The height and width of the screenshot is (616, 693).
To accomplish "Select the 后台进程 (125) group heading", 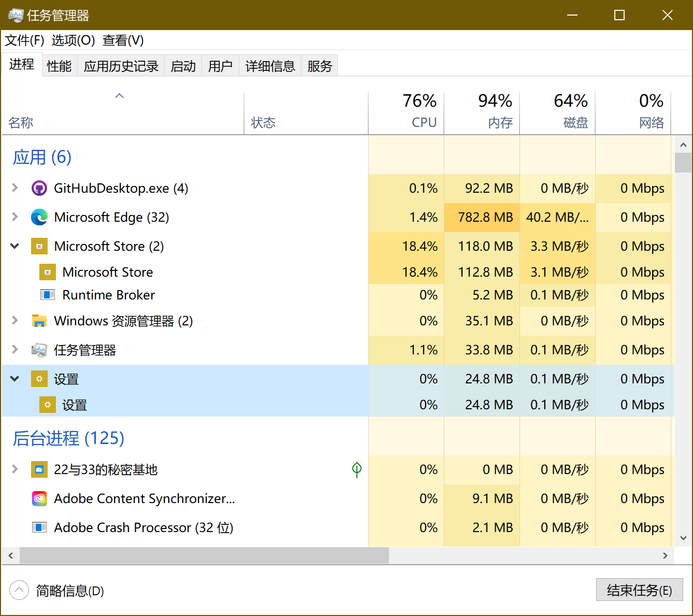I will pyautogui.click(x=68, y=438).
